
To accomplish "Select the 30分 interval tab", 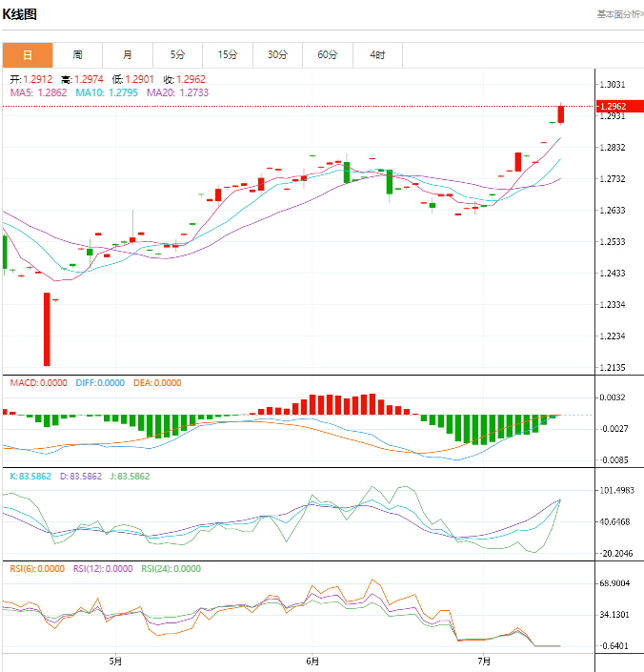I will pos(277,55).
